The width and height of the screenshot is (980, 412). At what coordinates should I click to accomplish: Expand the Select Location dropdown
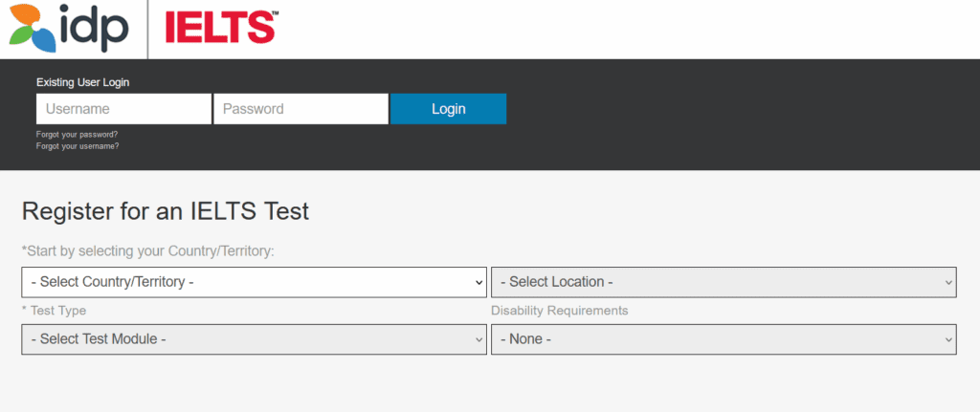pos(723,282)
